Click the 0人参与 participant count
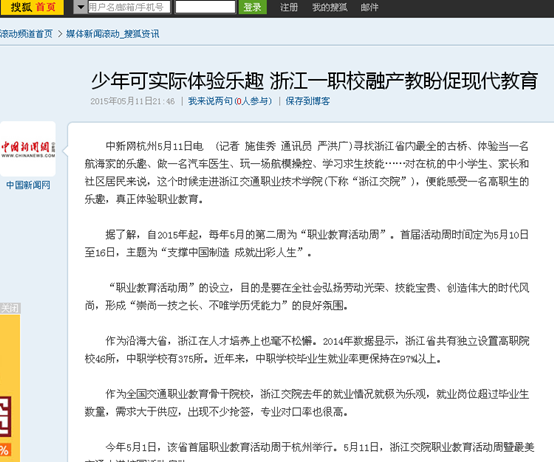The width and height of the screenshot is (554, 462). click(x=252, y=101)
